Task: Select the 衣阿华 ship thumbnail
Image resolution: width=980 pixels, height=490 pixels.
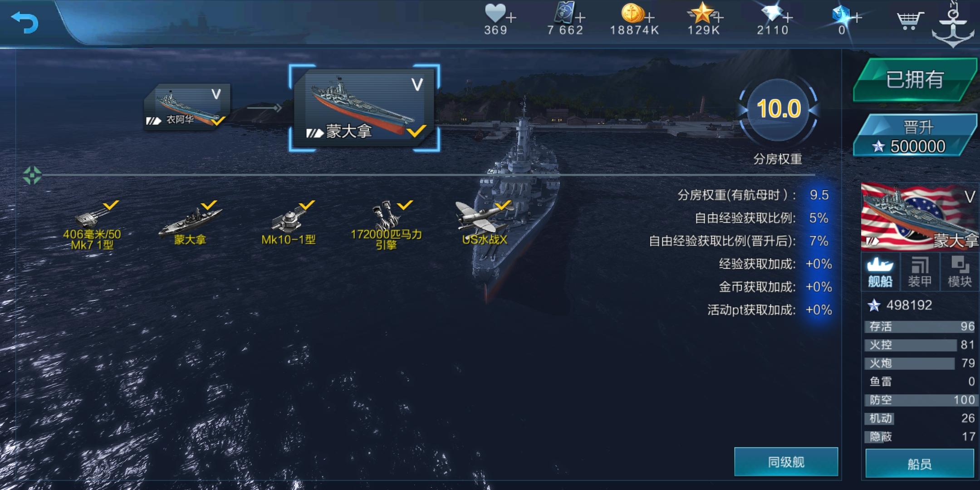Action: coord(187,107)
